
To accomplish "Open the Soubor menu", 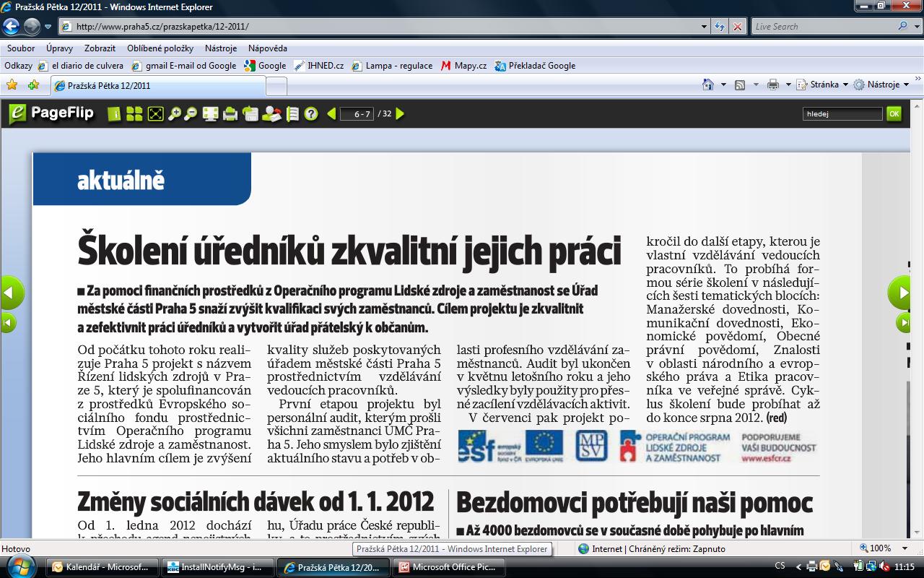I will click(x=21, y=48).
